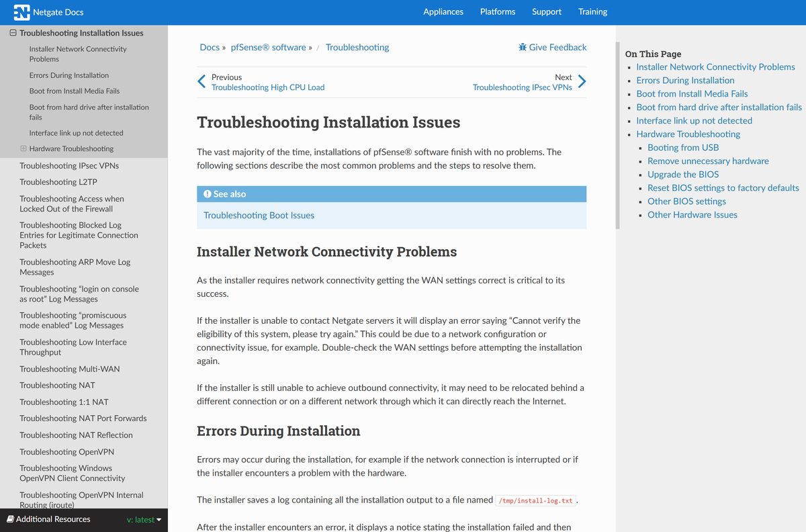The width and height of the screenshot is (806, 532).
Task: Open Troubleshooting Access when Locked Out
Action: click(x=72, y=204)
